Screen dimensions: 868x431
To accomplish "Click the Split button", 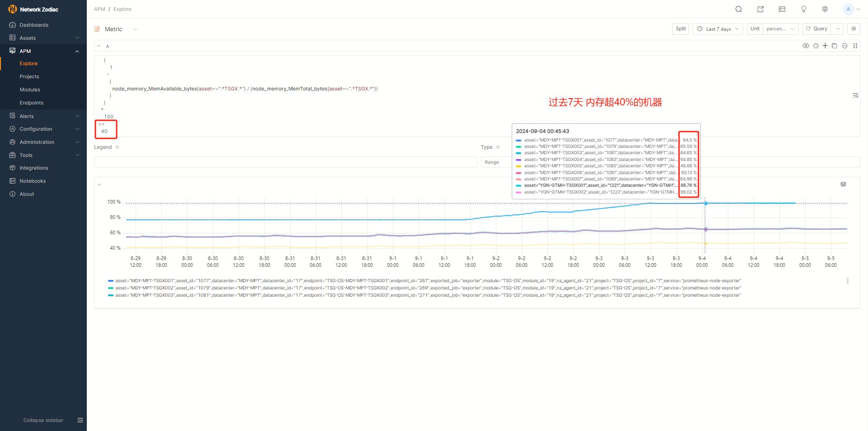I will (x=680, y=29).
